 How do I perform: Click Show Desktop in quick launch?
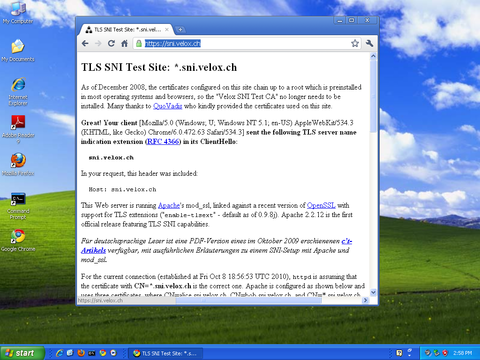click(x=70, y=353)
